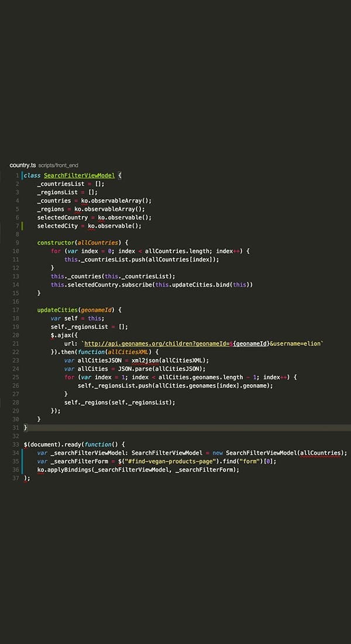Click line number 33 in the gutter
The image size is (351, 644).
pos(16,444)
